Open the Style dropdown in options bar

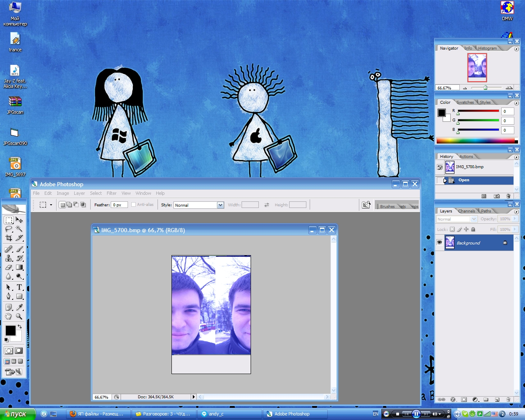click(220, 205)
